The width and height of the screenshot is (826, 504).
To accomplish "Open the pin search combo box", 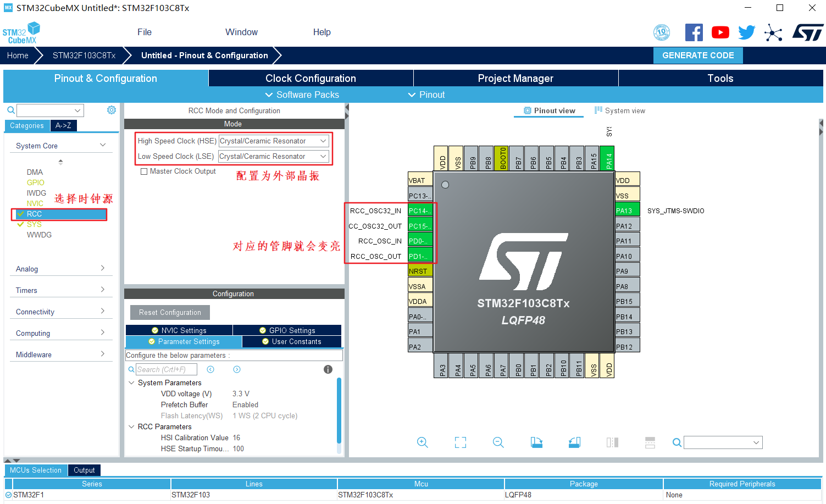I will pyautogui.click(x=723, y=442).
